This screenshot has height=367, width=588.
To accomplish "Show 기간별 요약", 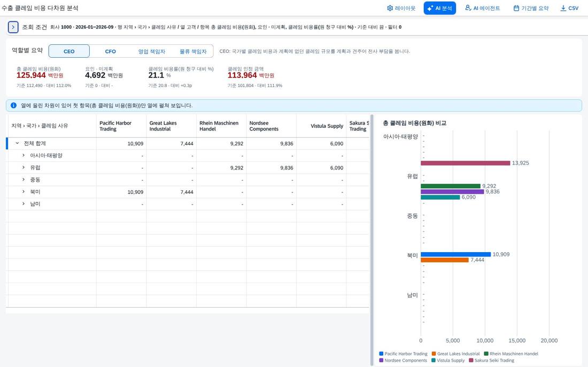I will point(531,8).
